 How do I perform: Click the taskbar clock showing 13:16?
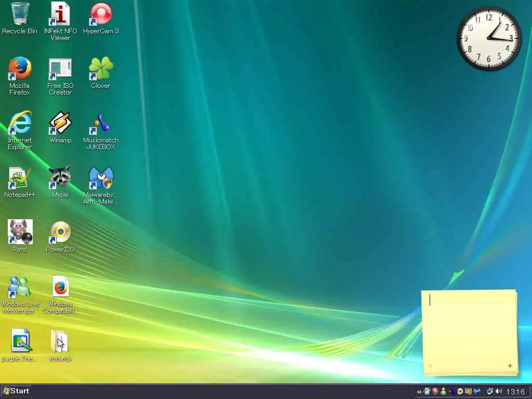coord(515,392)
